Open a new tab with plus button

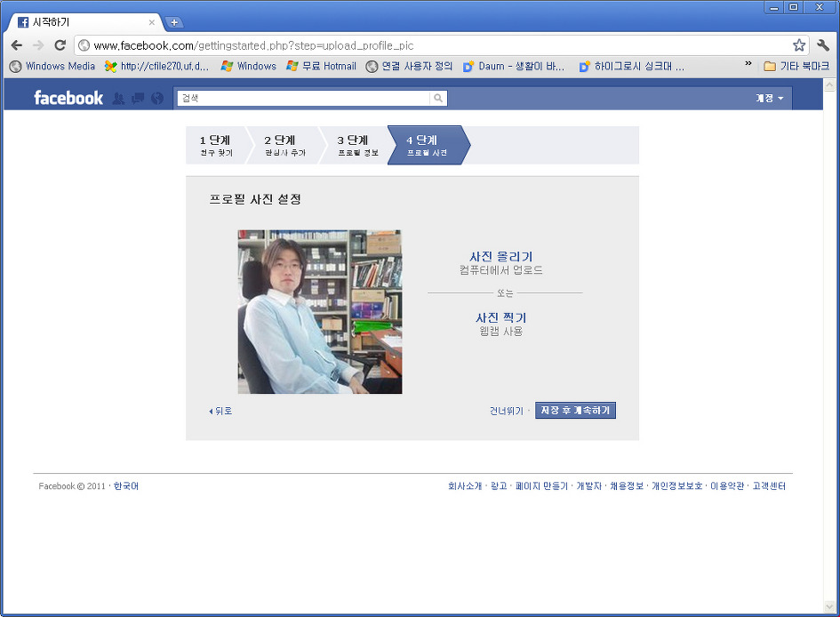[x=173, y=22]
